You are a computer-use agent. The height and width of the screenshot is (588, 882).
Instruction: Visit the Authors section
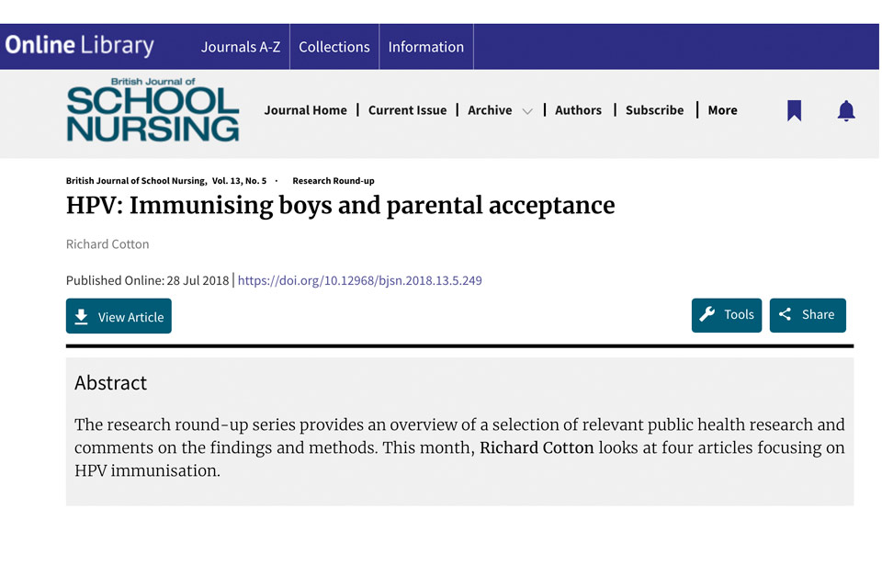[578, 109]
